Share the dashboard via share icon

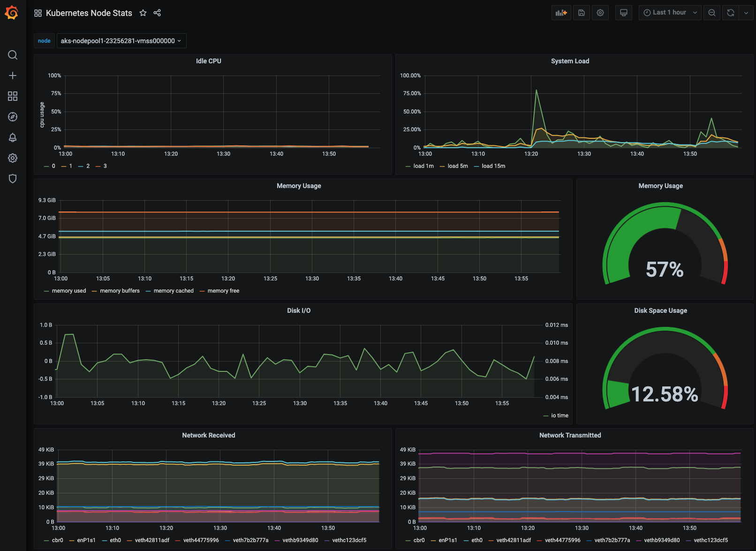(x=157, y=13)
